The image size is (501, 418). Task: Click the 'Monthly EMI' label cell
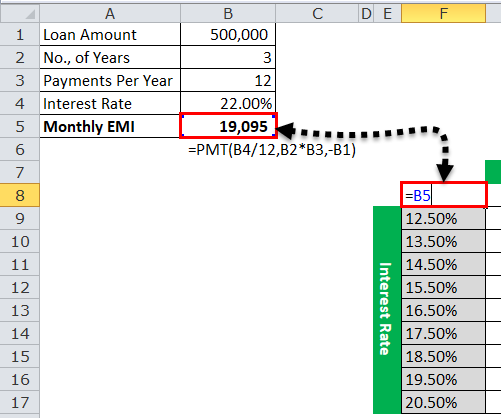110,126
